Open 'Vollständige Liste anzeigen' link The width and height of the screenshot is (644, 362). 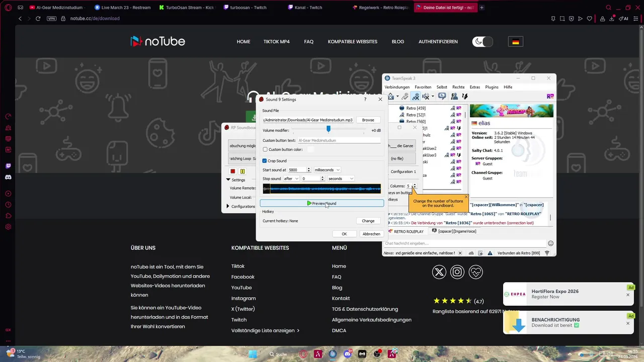click(x=265, y=331)
